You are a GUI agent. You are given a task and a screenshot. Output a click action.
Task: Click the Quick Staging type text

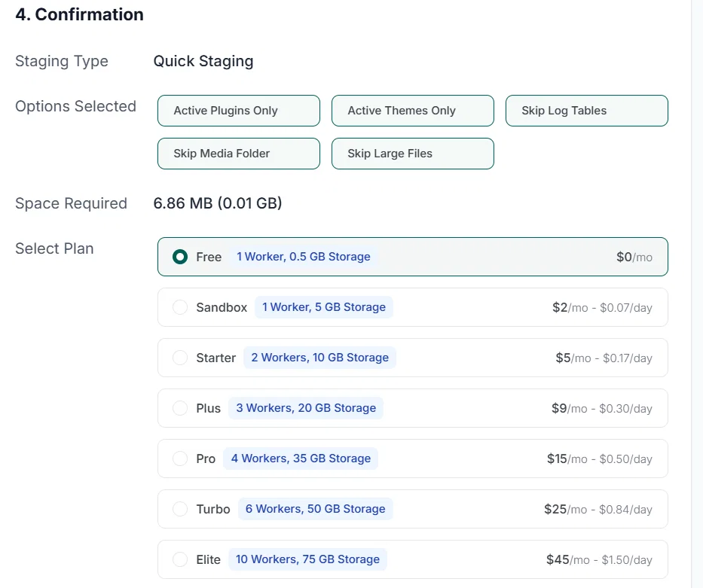203,61
